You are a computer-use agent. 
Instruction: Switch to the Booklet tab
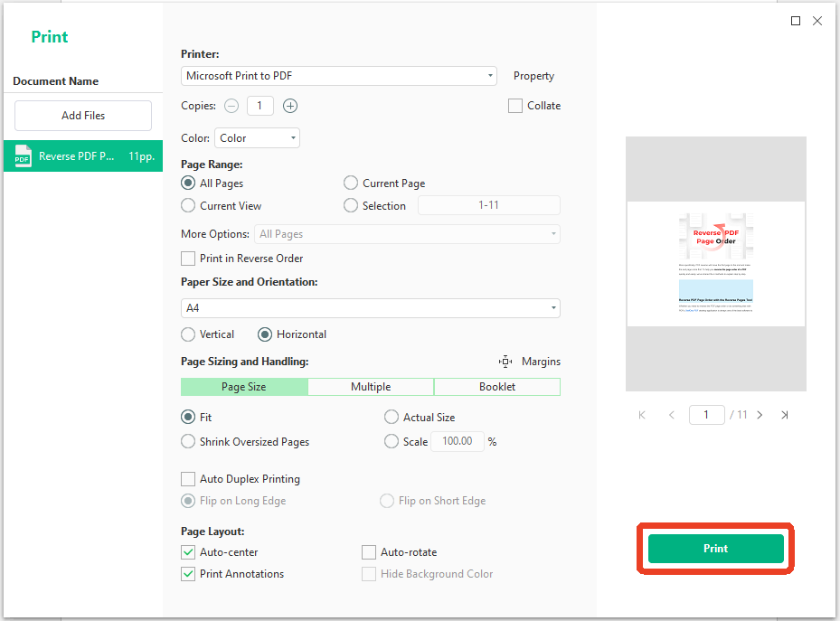497,387
